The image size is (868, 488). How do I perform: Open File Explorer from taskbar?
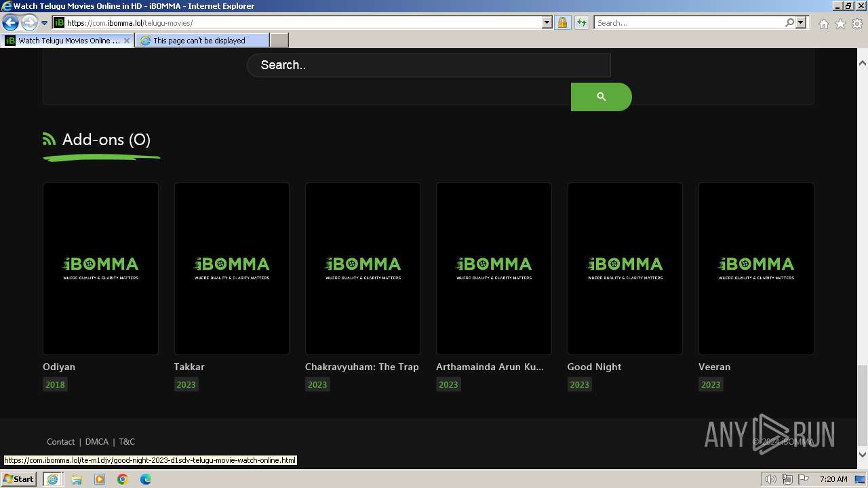click(x=77, y=479)
